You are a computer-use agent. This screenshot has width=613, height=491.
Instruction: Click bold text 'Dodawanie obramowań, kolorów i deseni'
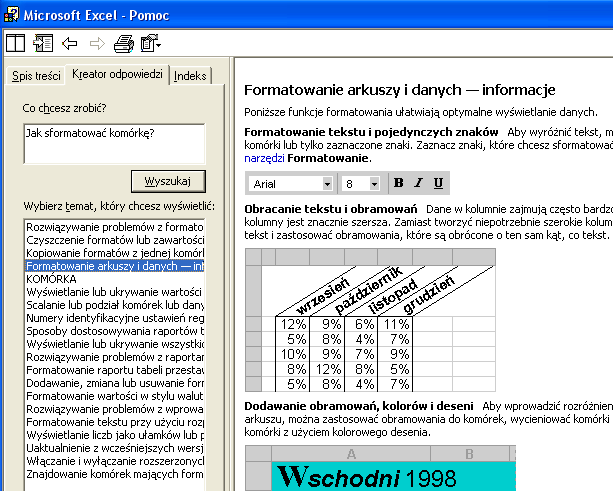359,406
